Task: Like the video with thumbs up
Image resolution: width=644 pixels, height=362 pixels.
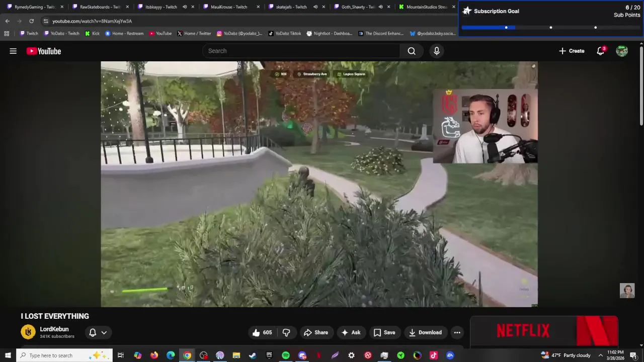Action: 262,332
